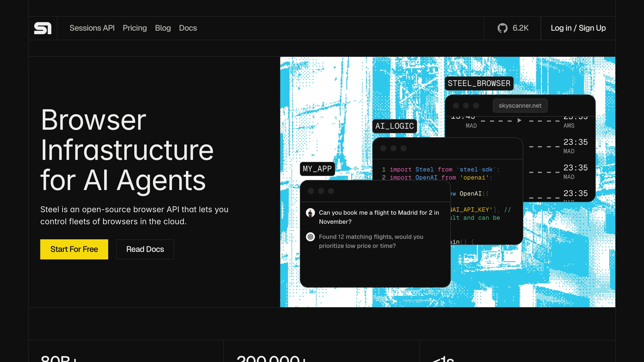The height and width of the screenshot is (362, 644).
Task: Click the user avatar next to the flight question
Action: (x=310, y=212)
